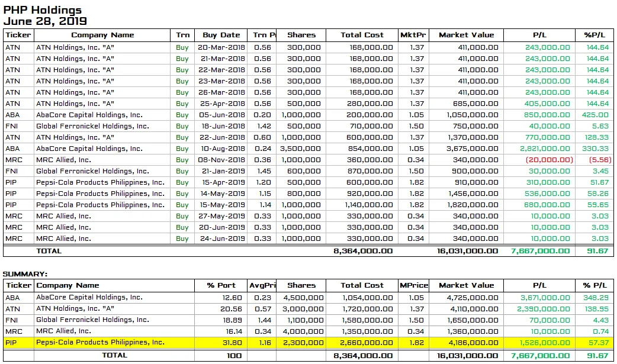Select Buy Date cell '05-Jun-2018'
617x364 pixels.
(222, 115)
